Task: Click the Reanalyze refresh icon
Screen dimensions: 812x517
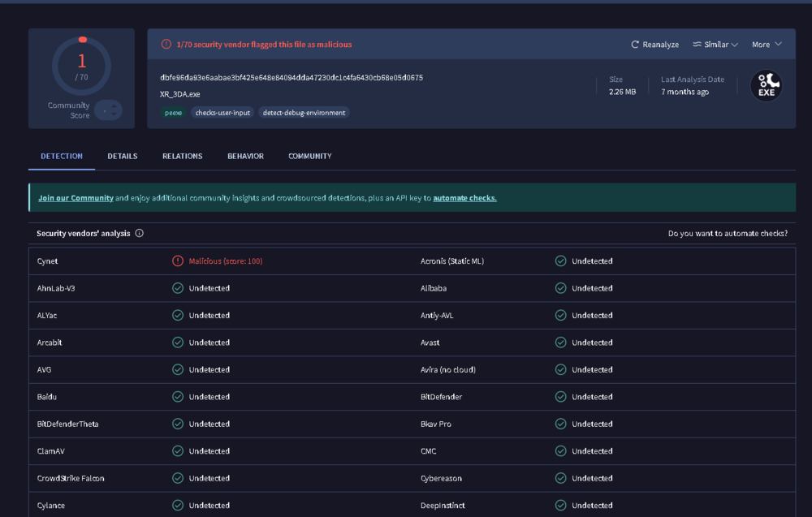Action: click(x=635, y=45)
